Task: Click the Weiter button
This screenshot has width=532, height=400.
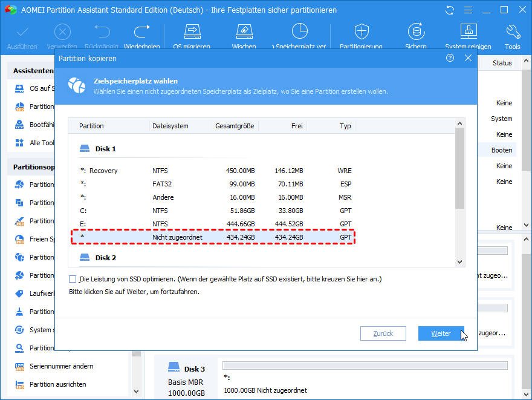Action: [x=441, y=333]
